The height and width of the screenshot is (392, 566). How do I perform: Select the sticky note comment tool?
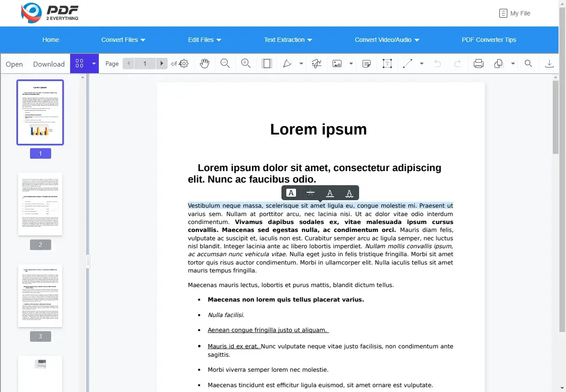(366, 63)
